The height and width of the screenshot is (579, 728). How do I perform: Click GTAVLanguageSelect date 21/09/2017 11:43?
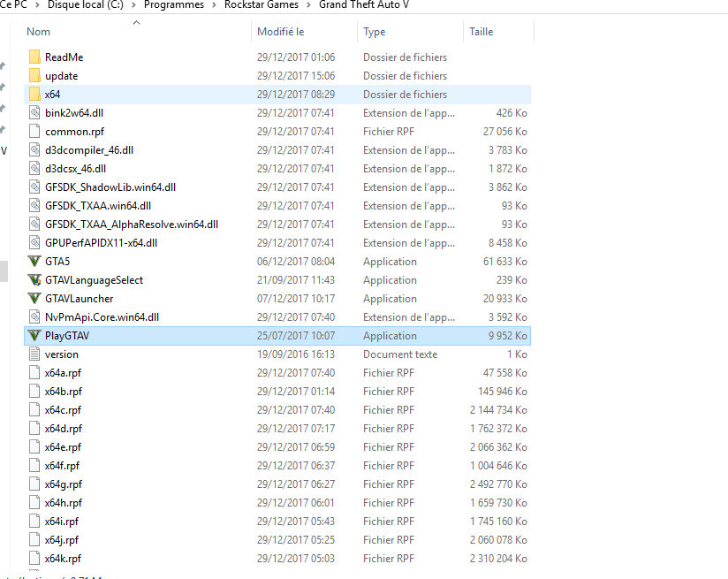[296, 280]
